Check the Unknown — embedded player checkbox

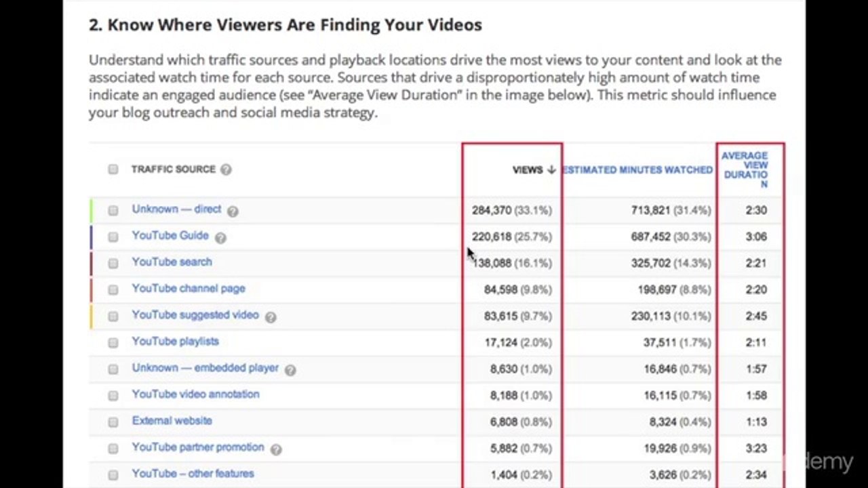click(x=113, y=369)
